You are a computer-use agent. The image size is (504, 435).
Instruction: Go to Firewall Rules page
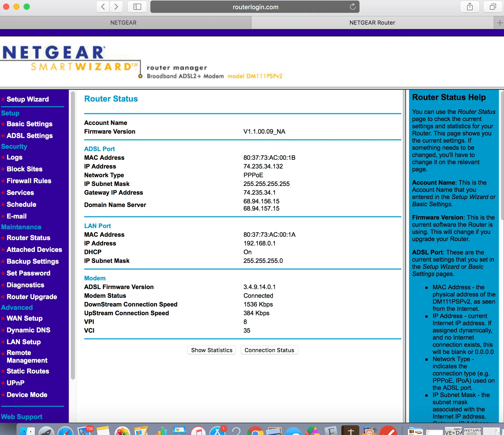pos(29,181)
